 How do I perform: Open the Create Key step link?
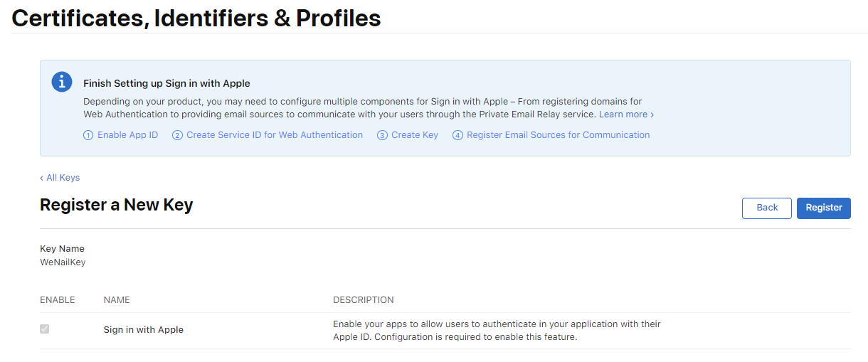(408, 135)
